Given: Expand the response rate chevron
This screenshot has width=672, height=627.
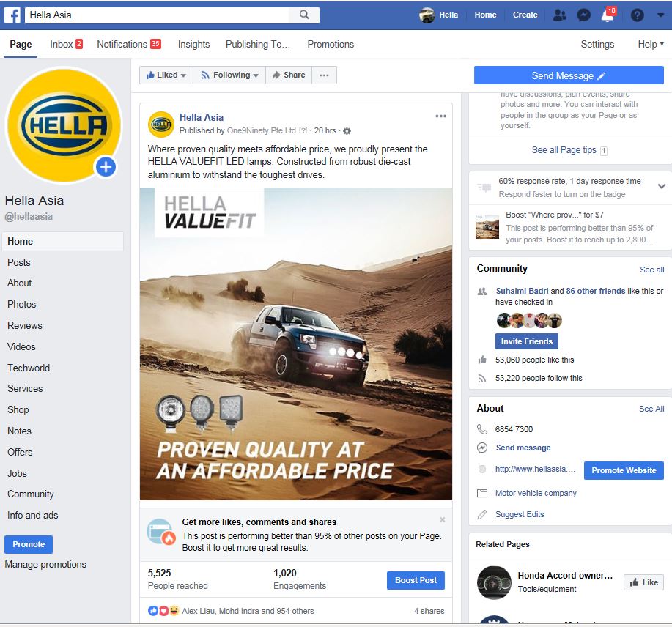Looking at the screenshot, I should (662, 186).
